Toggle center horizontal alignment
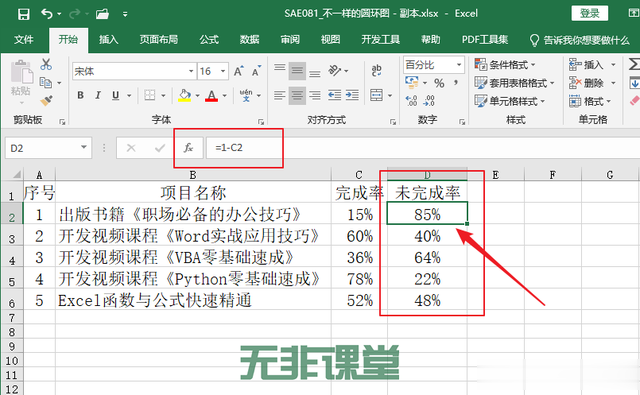This screenshot has width=640, height=395. tap(297, 95)
